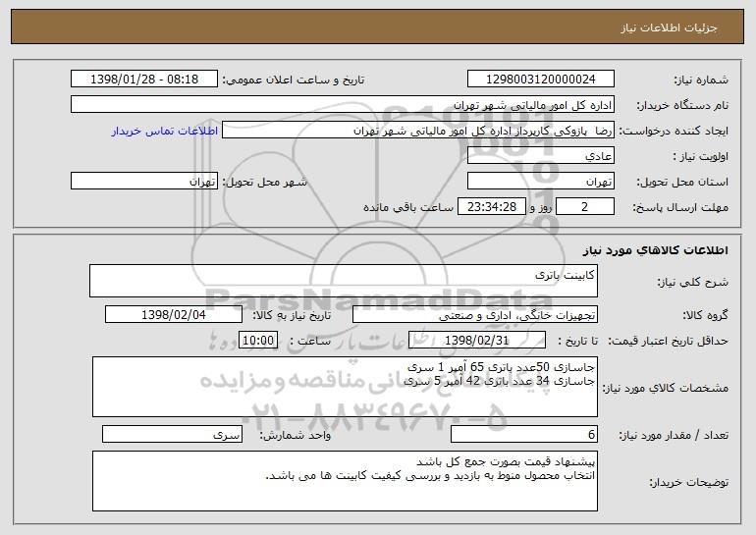Click the label شرح کلی نیاز
This screenshot has width=756, height=535.
click(693, 283)
